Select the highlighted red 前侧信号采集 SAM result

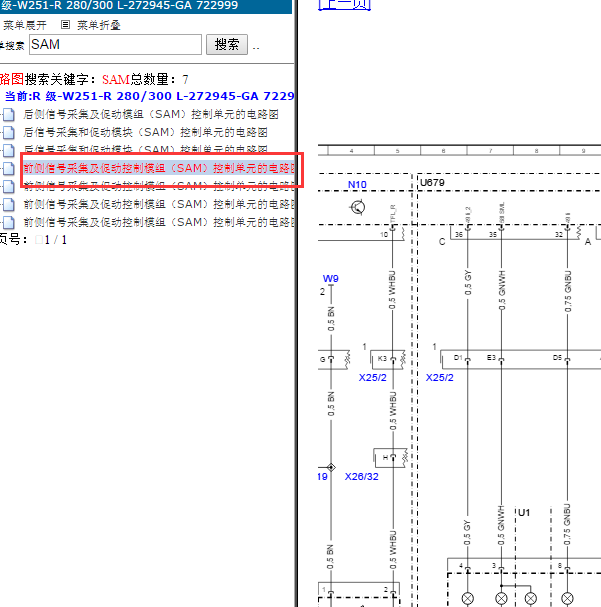pyautogui.click(x=159, y=168)
